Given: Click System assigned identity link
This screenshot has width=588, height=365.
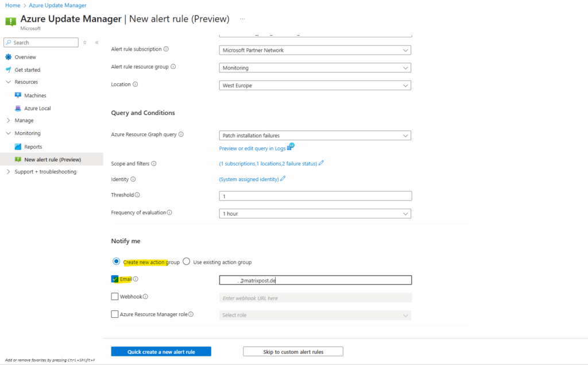Looking at the screenshot, I should pyautogui.click(x=249, y=179).
